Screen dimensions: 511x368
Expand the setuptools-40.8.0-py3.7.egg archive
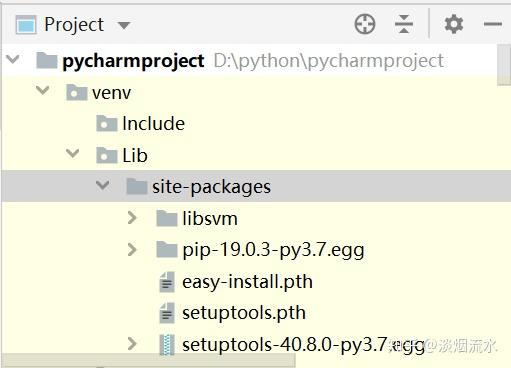(132, 344)
